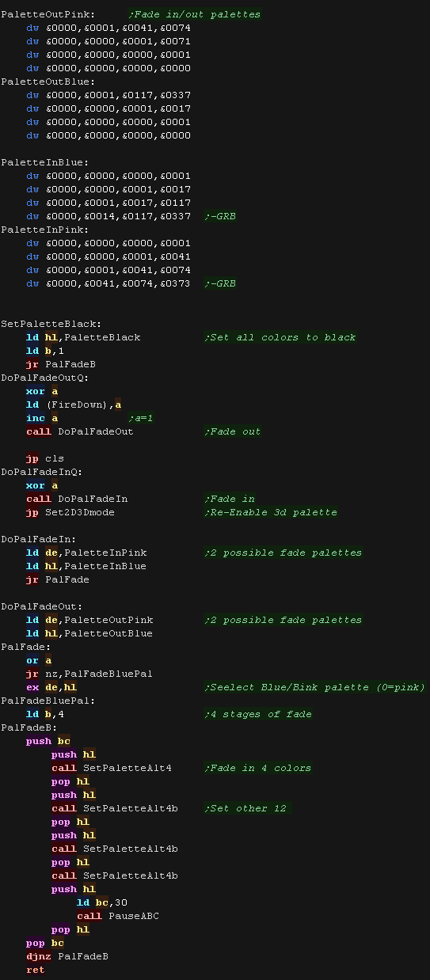Screen dimensions: 430x980
Task: Place cursor on SetPaletteBlack label
Action: (51, 324)
